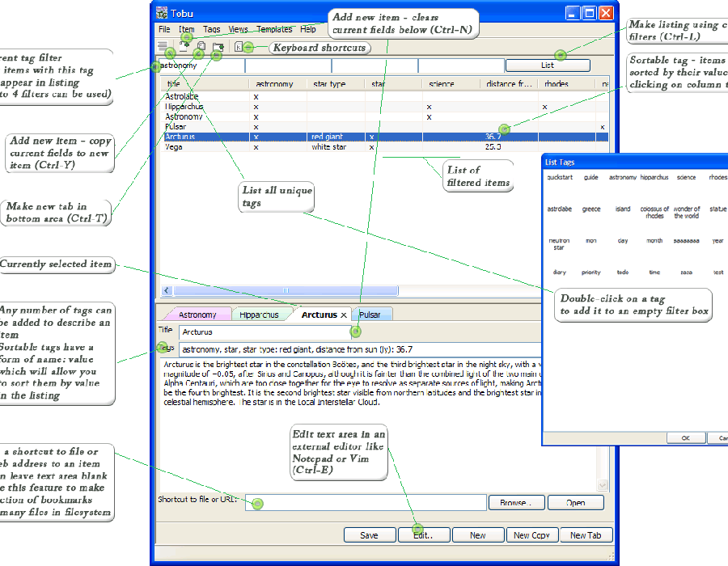Viewport: 728px width, 566px height.
Task: Click the priority tag in List Tags
Action: 591,272
